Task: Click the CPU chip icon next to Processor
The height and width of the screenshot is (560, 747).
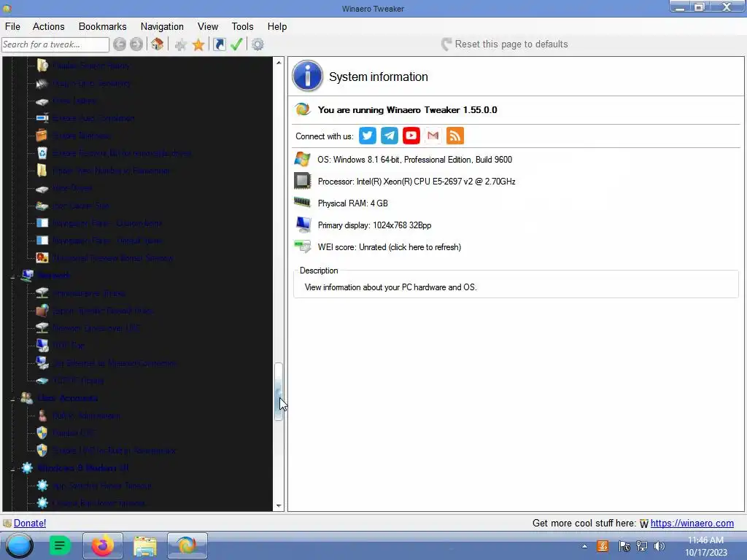Action: (302, 181)
